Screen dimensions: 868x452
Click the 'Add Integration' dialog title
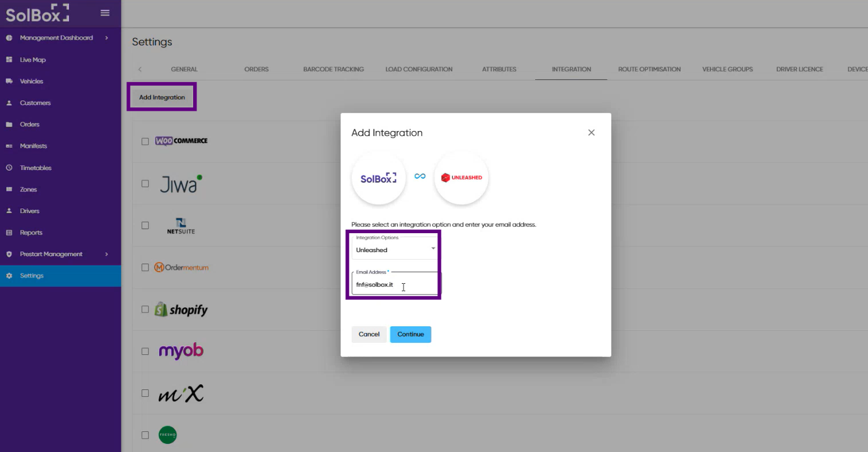pyautogui.click(x=387, y=133)
